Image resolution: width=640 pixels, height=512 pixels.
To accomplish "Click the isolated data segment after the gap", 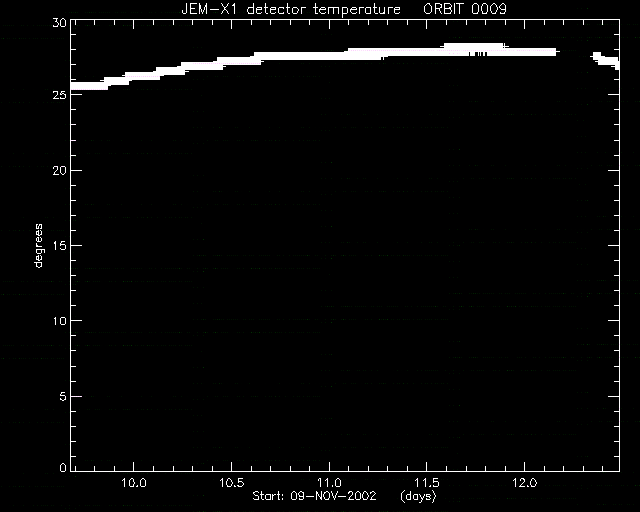I will 606,61.
